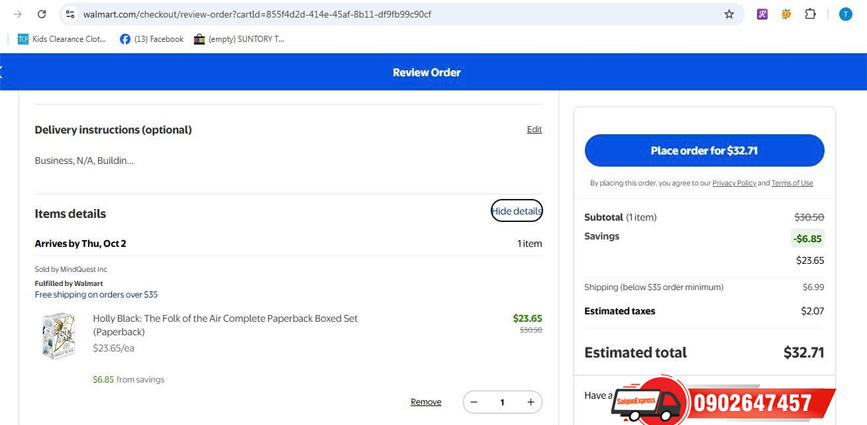Increase item quantity with plus button
Image resolution: width=867 pixels, height=425 pixels.
(x=531, y=402)
